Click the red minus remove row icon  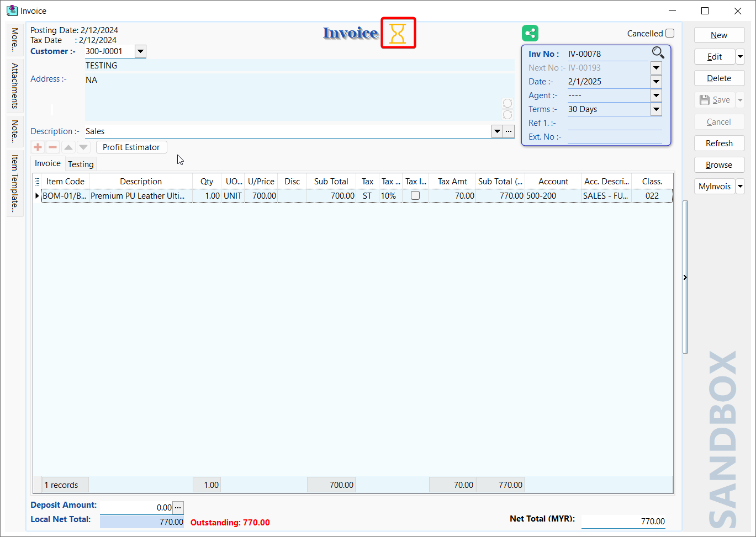[53, 147]
